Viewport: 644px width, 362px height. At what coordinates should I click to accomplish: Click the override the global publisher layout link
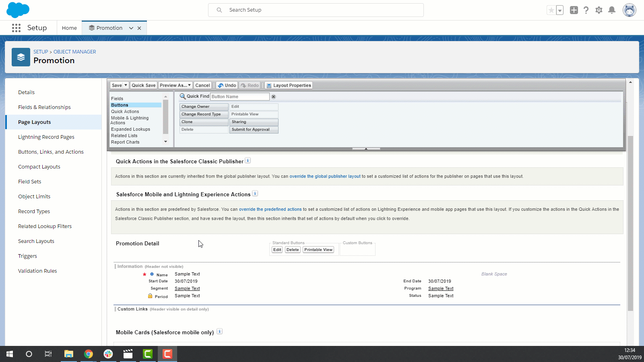pos(325,177)
